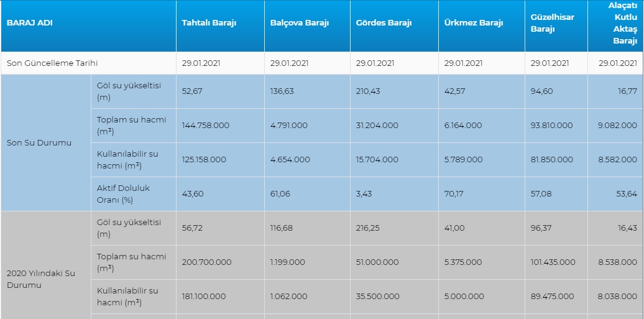Screen dimensions: 644x319
Task: Select Balçova's 4.791.000 total volume cell
Action: coord(288,125)
